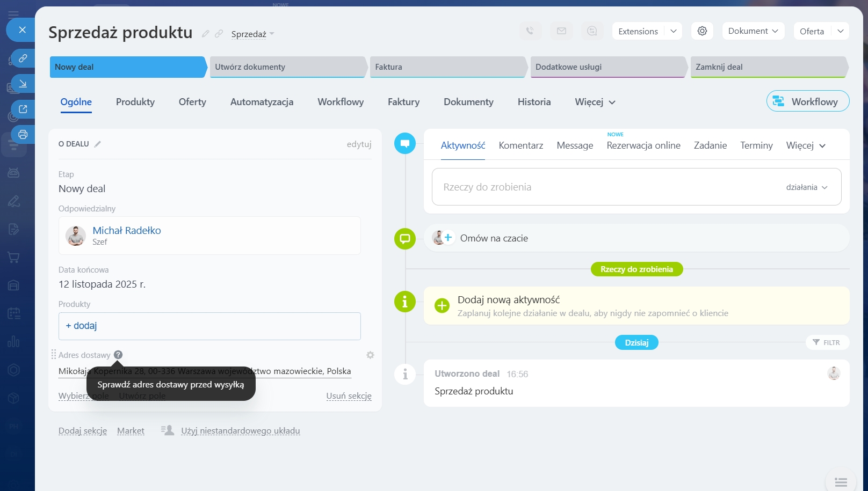Click the help question mark next to Adres dostawy
The height and width of the screenshot is (491, 868).
[118, 355]
